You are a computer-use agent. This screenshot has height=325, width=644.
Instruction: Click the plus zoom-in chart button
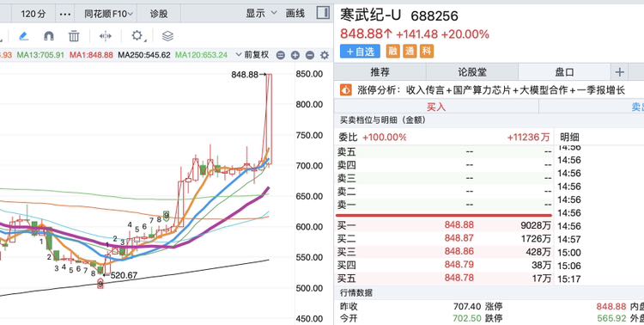click(295, 55)
